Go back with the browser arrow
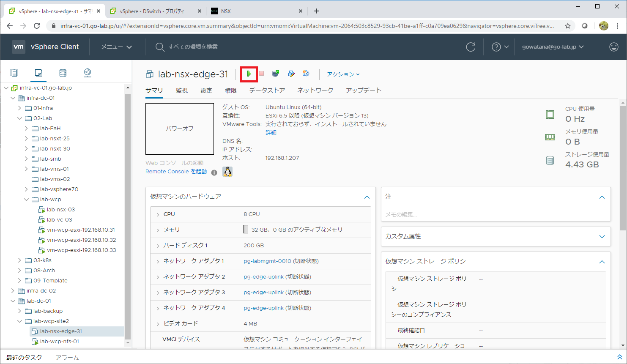The width and height of the screenshot is (627, 364). pos(10,26)
